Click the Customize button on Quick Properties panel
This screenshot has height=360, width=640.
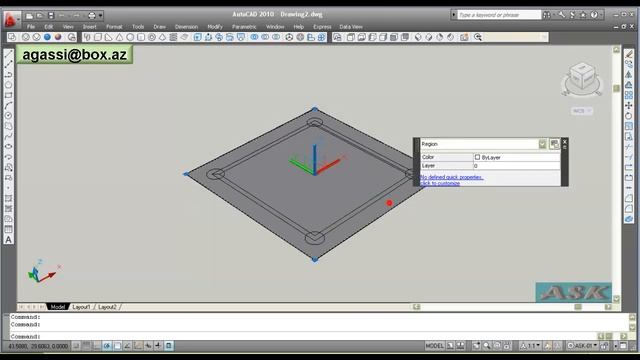click(x=554, y=144)
